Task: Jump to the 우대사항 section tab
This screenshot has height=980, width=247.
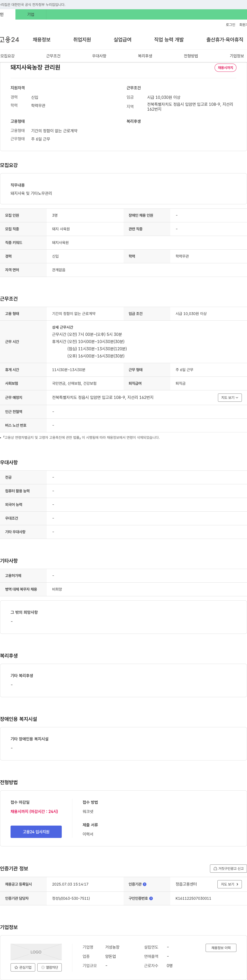Action: click(x=99, y=56)
